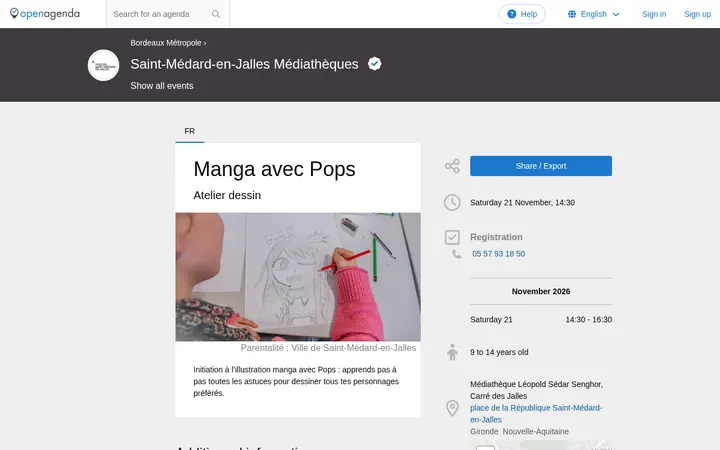
Task: Click the Sign up link
Action: click(697, 14)
